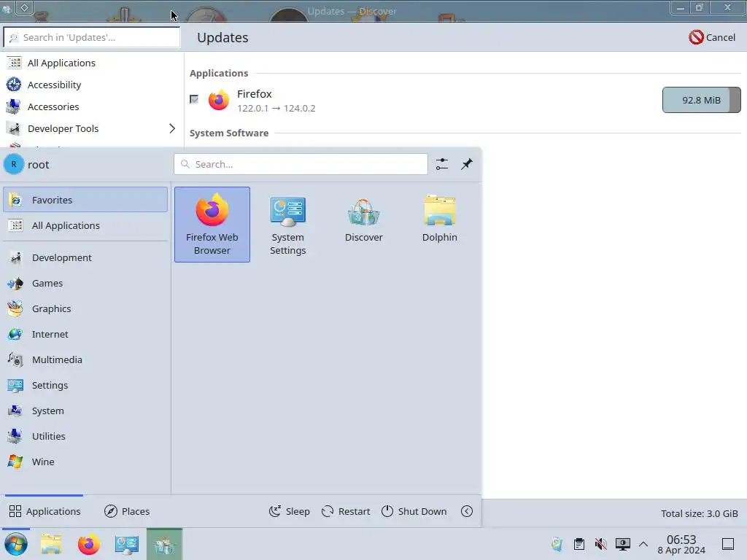The width and height of the screenshot is (747, 560).
Task: Select All Applications in Discover sidebar
Action: [92, 63]
